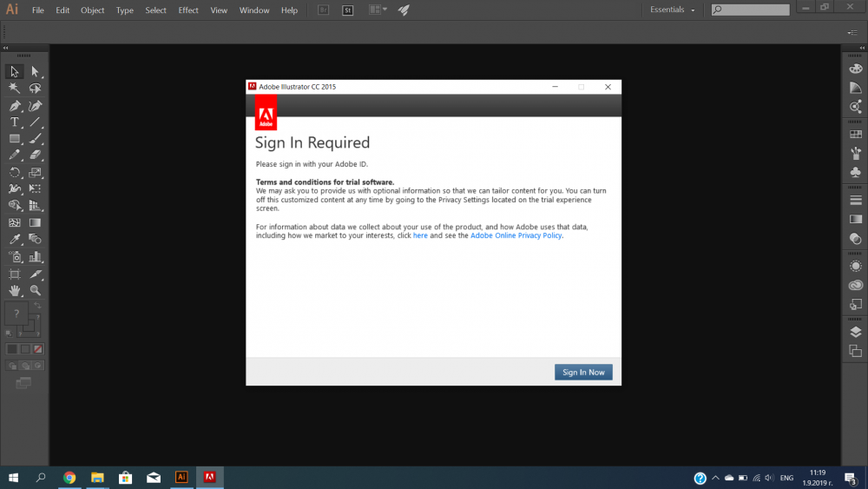Open the Effect menu
The width and height of the screenshot is (868, 489).
coord(188,10)
